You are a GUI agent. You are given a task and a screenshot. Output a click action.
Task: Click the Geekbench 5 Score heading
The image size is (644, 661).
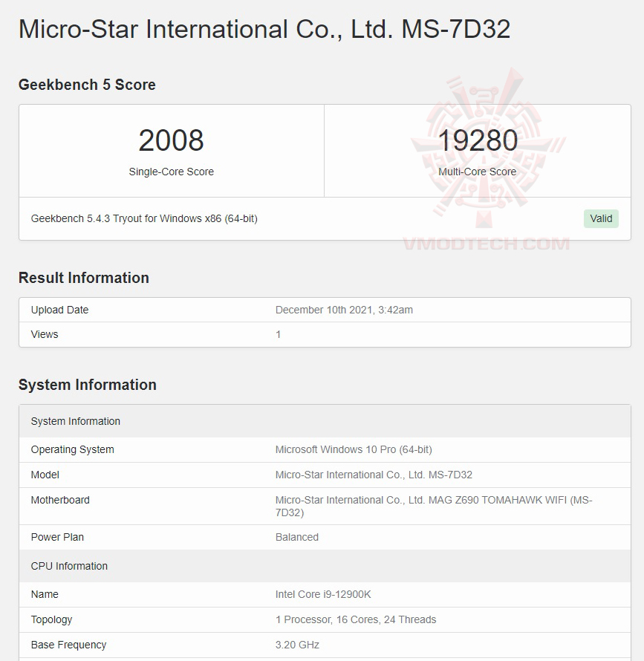(87, 85)
